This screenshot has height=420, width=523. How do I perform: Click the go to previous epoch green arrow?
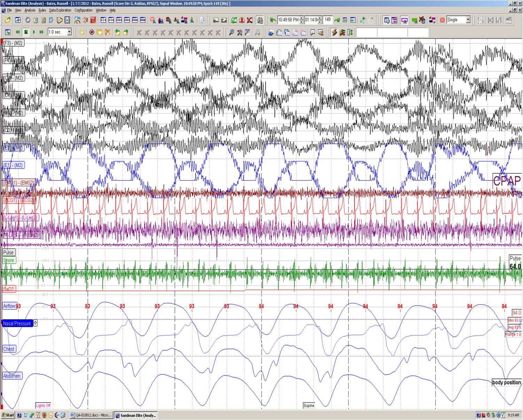(273, 20)
